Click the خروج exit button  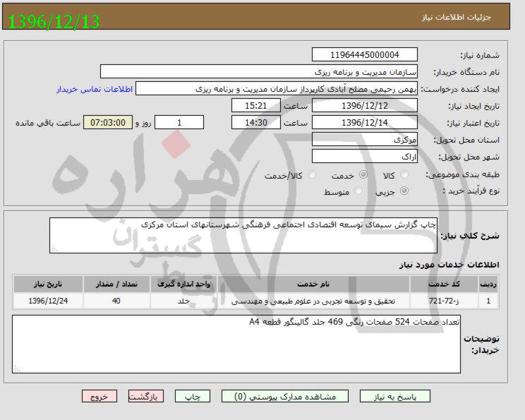[99, 397]
